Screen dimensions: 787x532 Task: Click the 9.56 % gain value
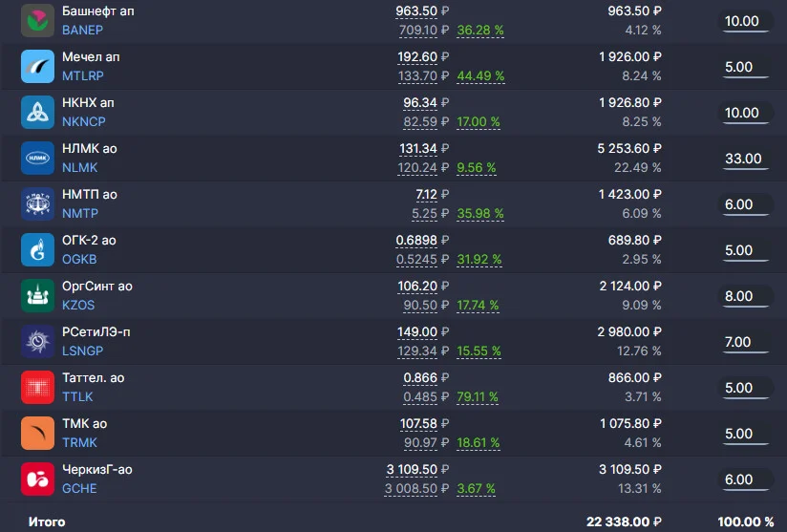click(x=477, y=168)
